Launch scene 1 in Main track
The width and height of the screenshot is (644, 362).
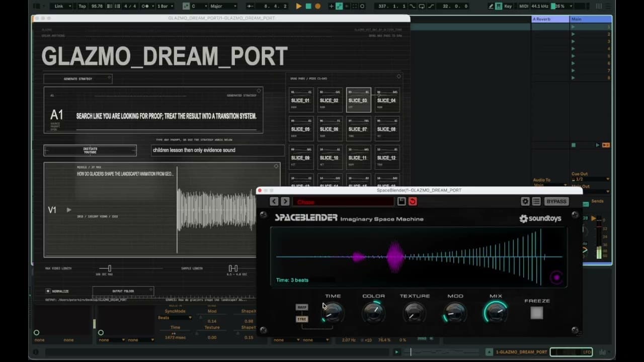coord(573,27)
